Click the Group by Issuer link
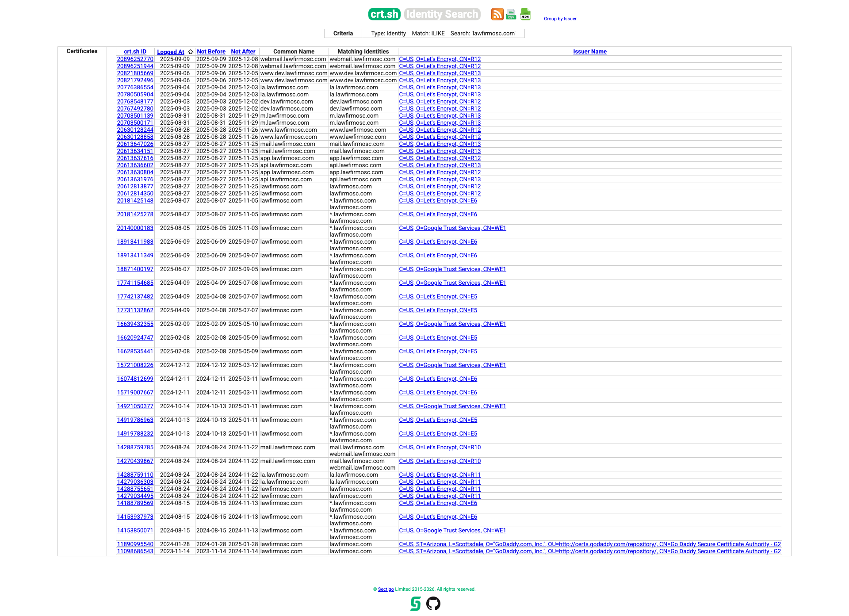Viewport: 849px width, 616px height. [x=560, y=19]
